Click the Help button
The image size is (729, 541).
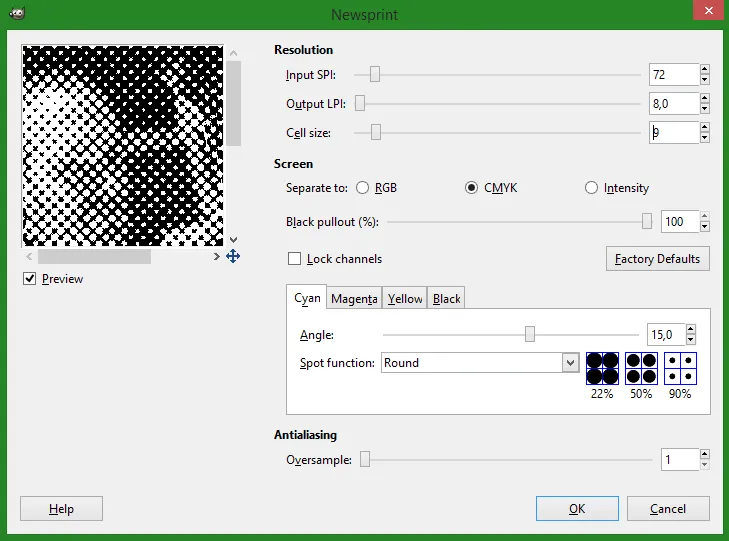click(61, 508)
